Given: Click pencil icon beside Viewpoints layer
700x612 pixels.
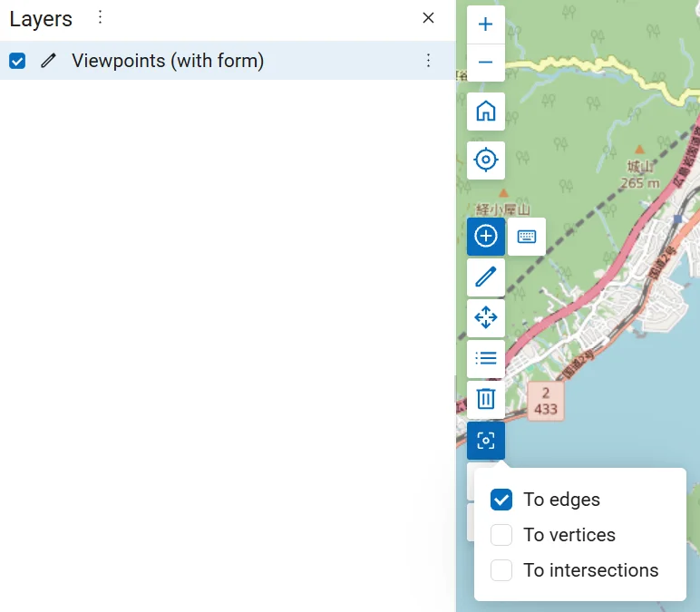Looking at the screenshot, I should click(x=48, y=61).
